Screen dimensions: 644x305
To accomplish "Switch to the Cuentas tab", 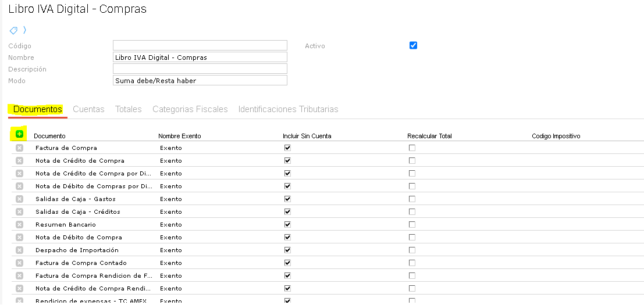I will click(88, 109).
